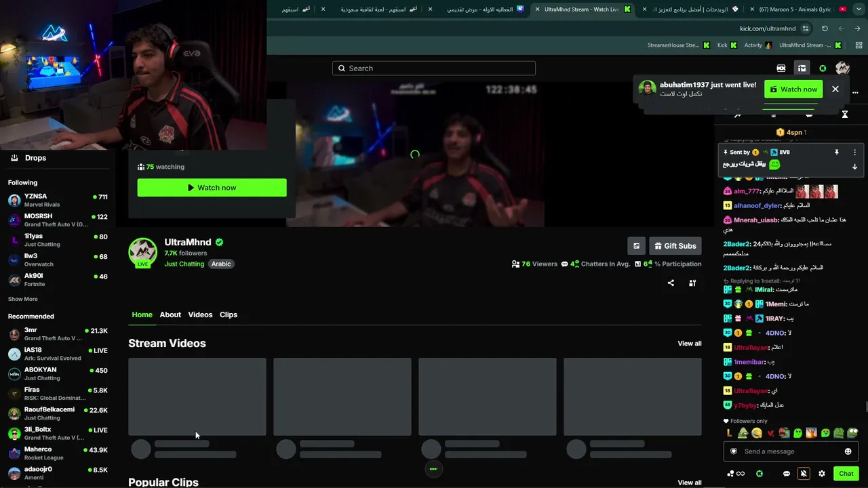Open Firas recommended channel

point(58,394)
